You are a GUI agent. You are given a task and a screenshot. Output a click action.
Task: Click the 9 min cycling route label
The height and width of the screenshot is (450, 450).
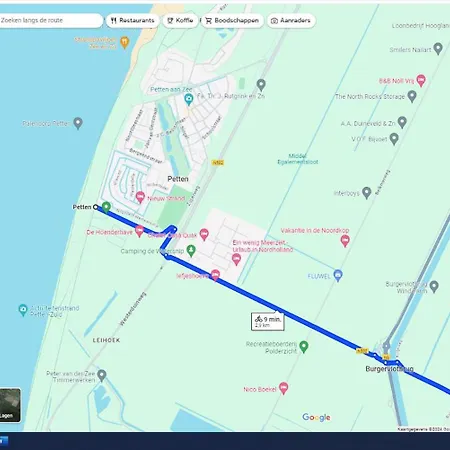click(x=268, y=321)
